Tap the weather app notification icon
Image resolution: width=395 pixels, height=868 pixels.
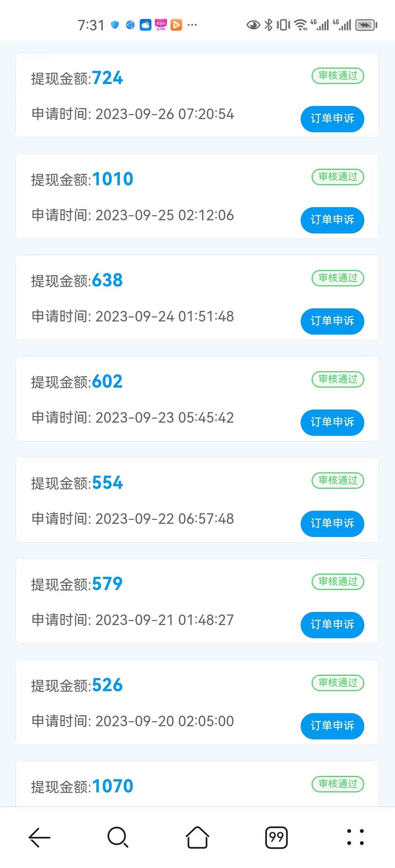(146, 25)
